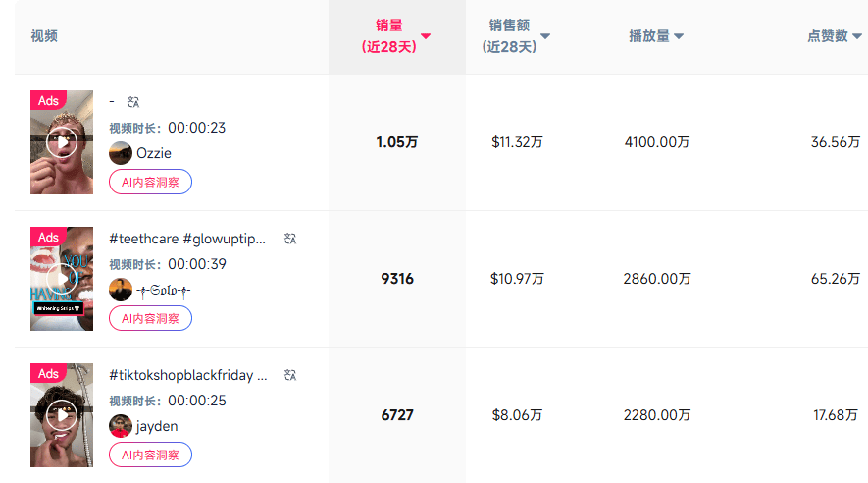Play jayden's video thumbnail

[62, 415]
